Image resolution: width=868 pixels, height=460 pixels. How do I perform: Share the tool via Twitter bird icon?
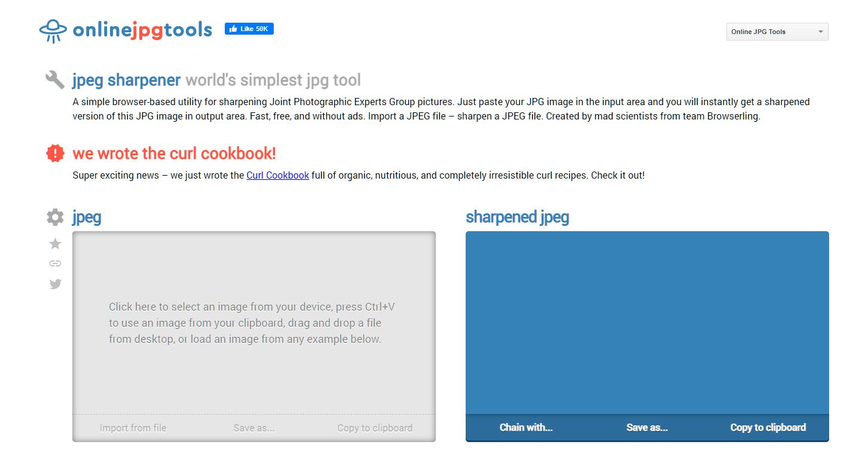click(55, 284)
